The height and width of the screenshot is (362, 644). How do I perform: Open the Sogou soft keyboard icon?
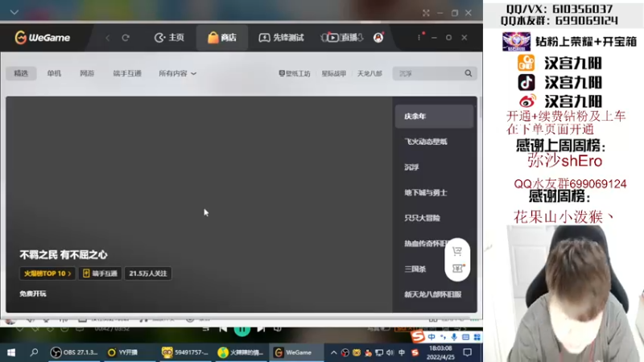(465, 337)
